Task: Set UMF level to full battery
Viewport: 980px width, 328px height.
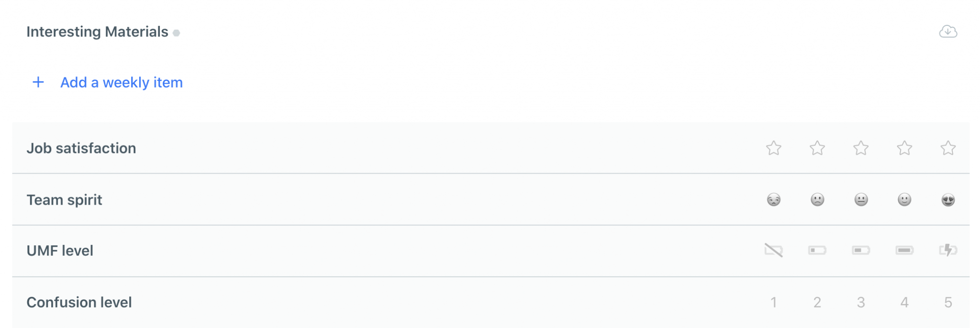Action: (x=904, y=250)
